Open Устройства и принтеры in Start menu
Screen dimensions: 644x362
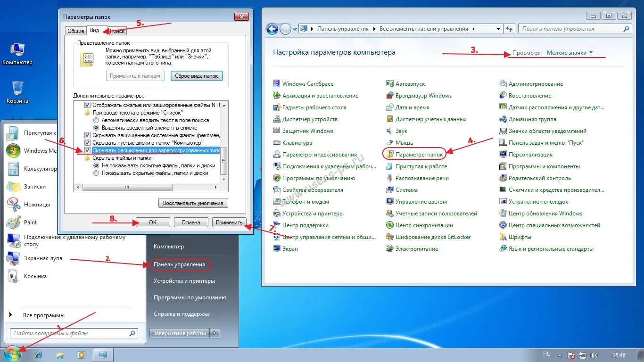click(184, 281)
